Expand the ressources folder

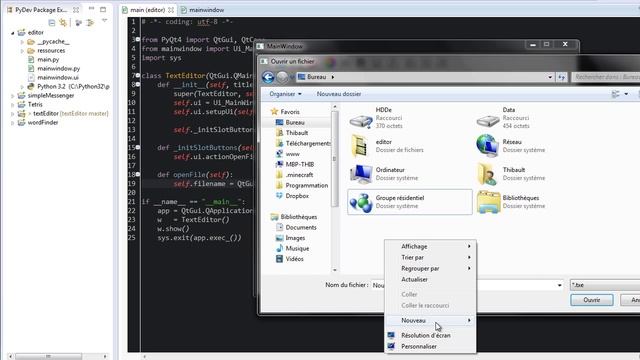coord(22,51)
